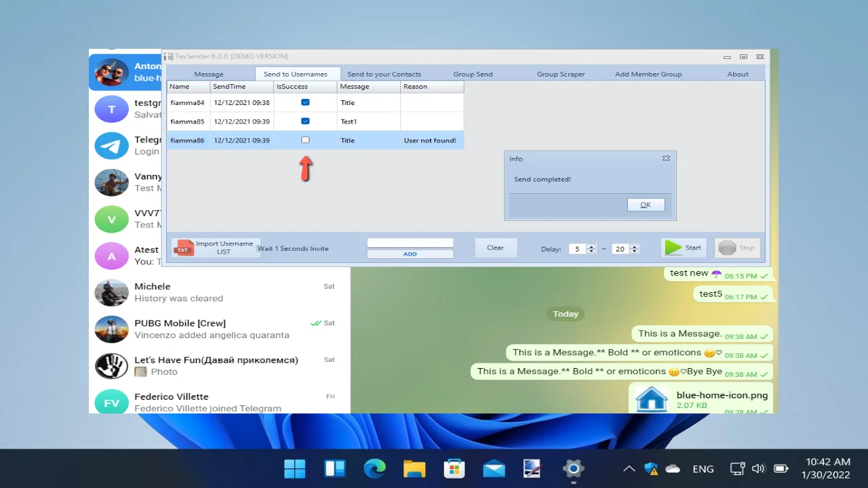The height and width of the screenshot is (488, 868).
Task: Increase the minimum delay value 5
Action: (x=591, y=246)
